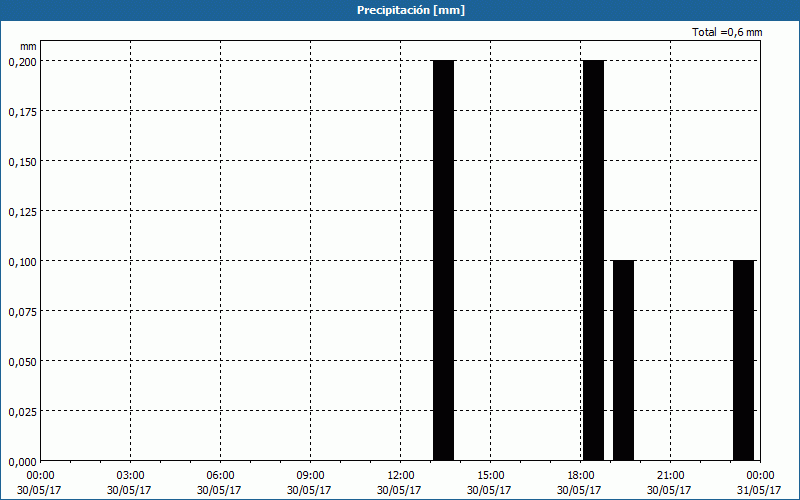
Task: Click the 0,025 y-axis label
Action: coord(22,412)
